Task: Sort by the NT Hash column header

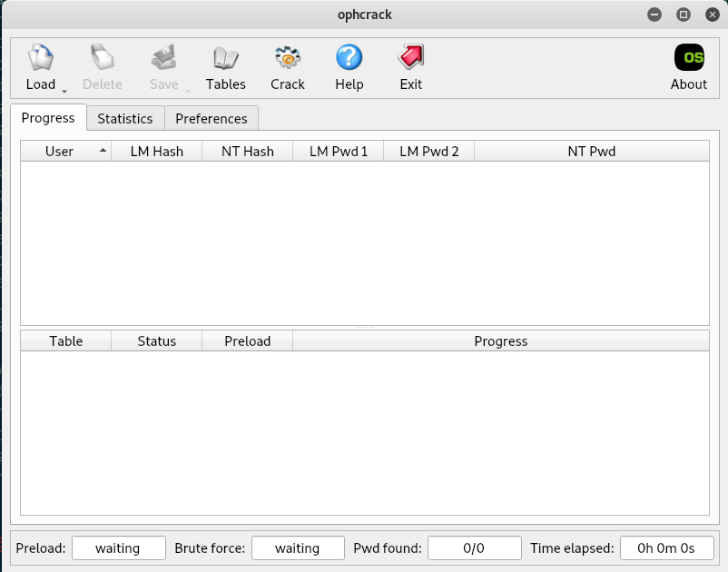Action: (248, 152)
